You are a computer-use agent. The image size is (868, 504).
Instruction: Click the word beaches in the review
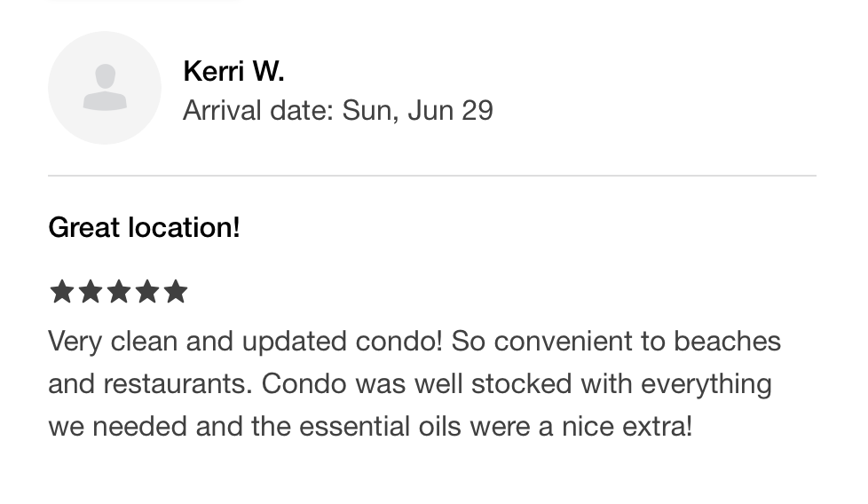pyautogui.click(x=728, y=341)
